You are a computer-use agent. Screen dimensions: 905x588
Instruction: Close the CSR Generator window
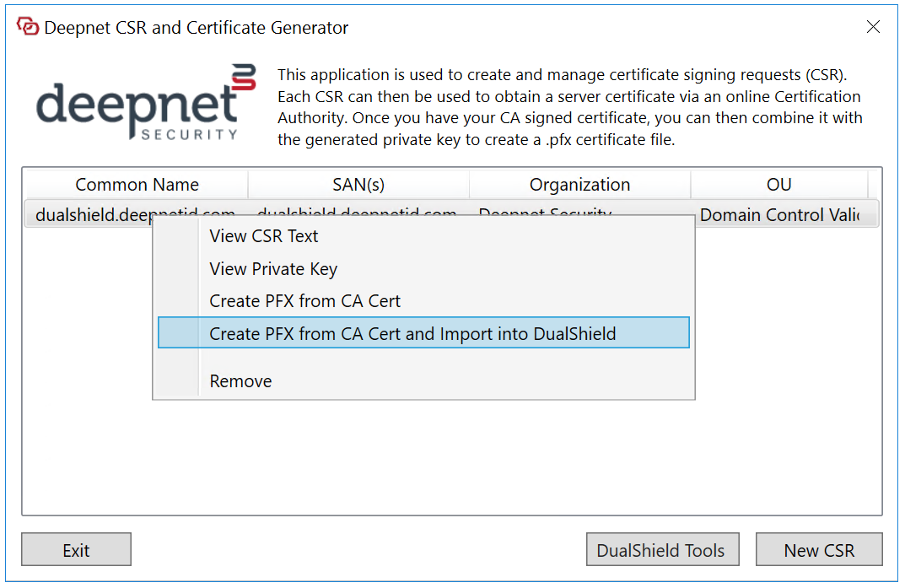[x=873, y=27]
